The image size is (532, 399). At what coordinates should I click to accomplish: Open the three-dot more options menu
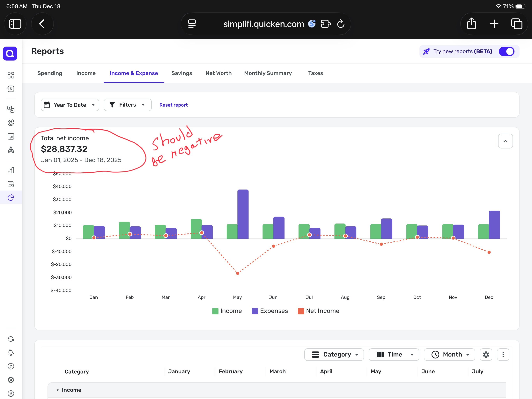(x=503, y=354)
